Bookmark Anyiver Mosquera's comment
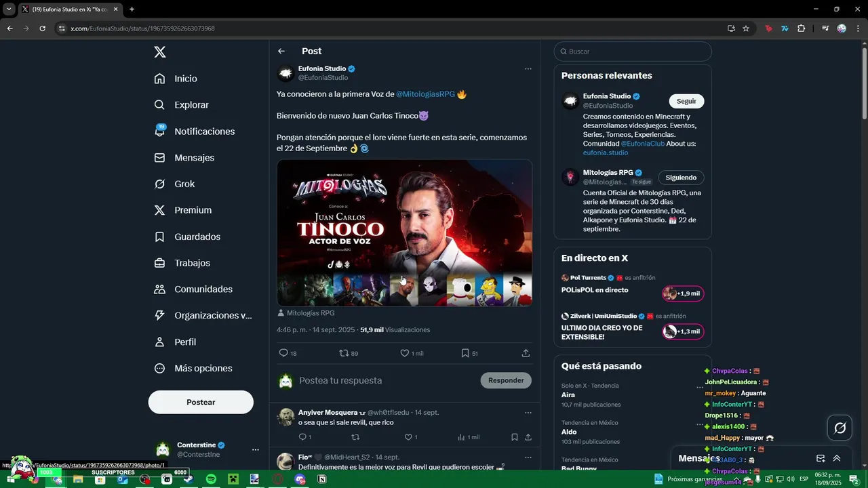 [x=515, y=437]
